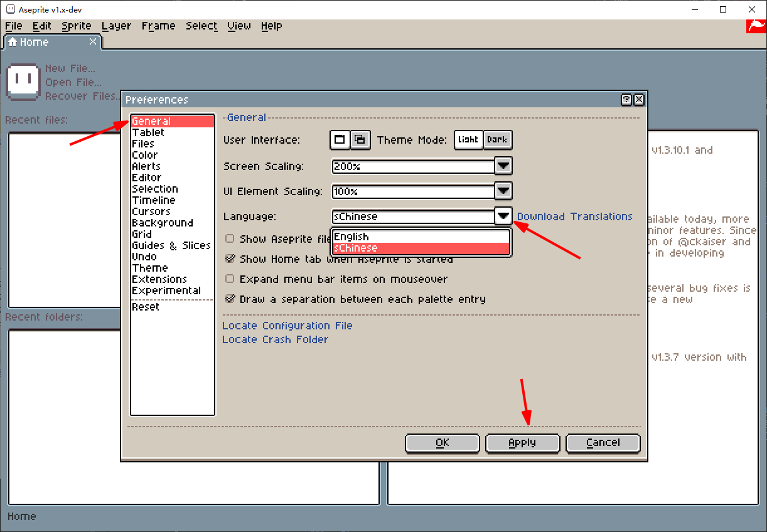Click Recover Files on Home screen
This screenshot has height=532, width=767.
point(82,96)
